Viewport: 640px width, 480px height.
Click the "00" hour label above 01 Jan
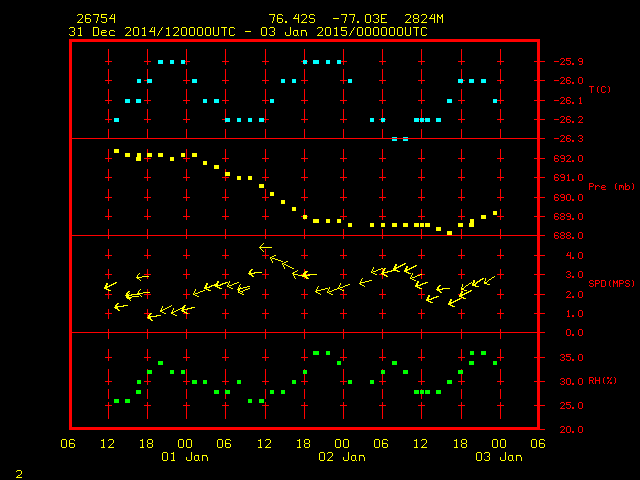pos(185,444)
